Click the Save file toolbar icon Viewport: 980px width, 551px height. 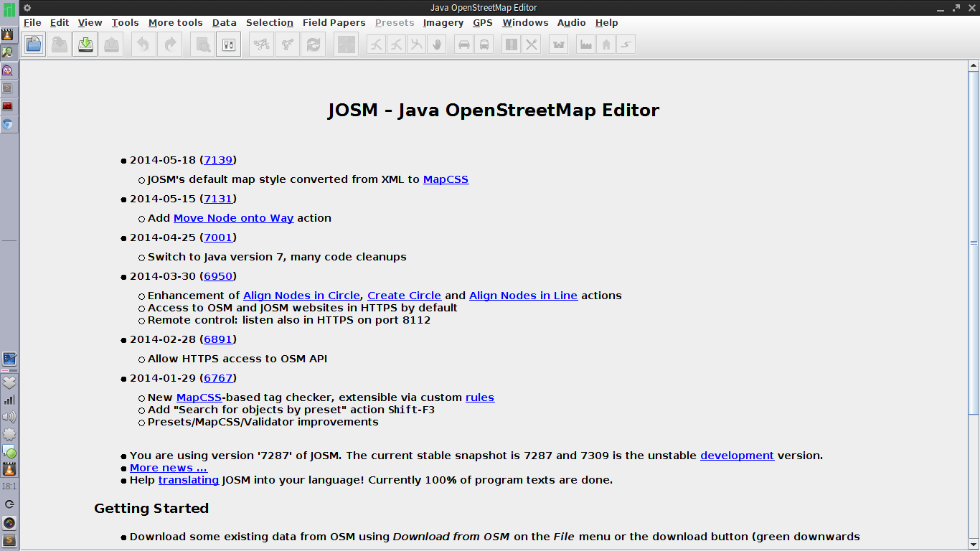[x=60, y=44]
